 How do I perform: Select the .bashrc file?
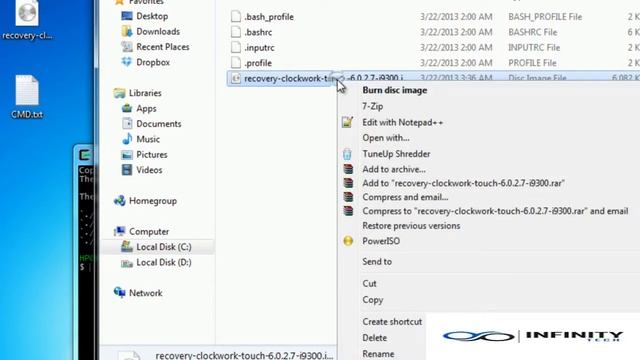pyautogui.click(x=258, y=32)
